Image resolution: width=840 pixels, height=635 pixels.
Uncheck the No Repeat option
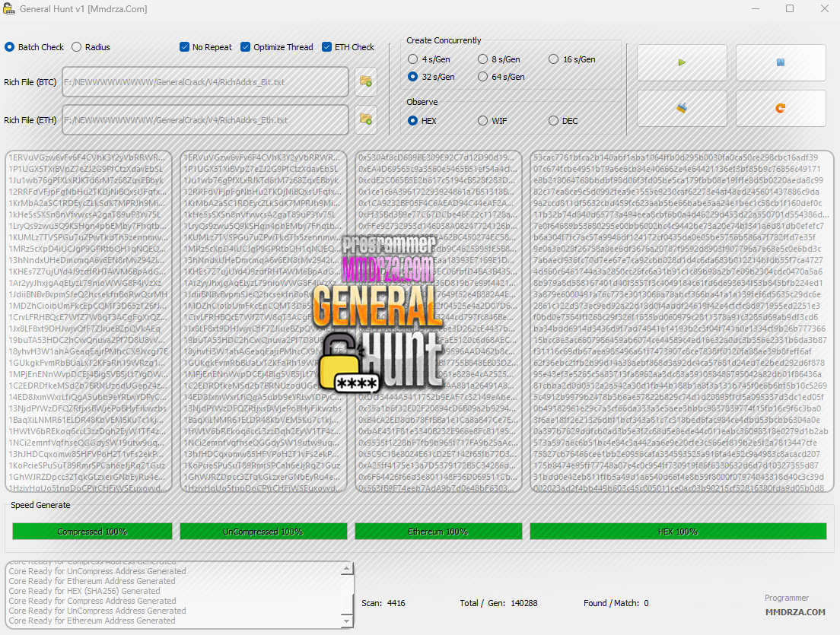(205, 47)
